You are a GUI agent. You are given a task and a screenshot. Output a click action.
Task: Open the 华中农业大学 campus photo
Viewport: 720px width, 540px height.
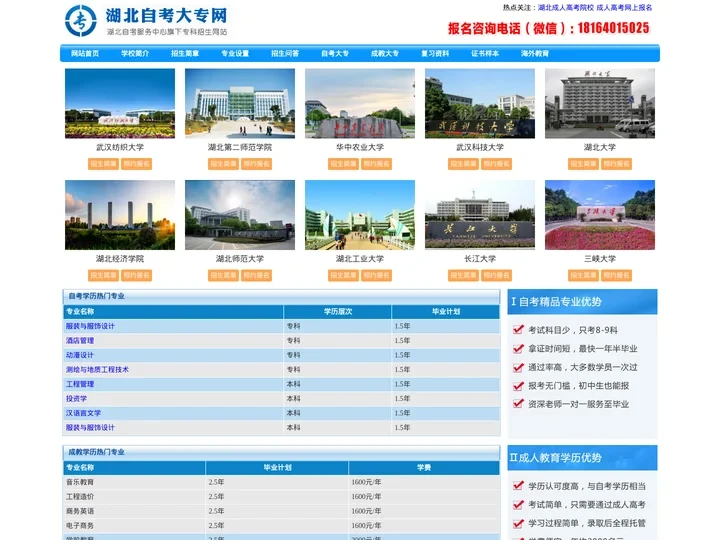pyautogui.click(x=360, y=103)
